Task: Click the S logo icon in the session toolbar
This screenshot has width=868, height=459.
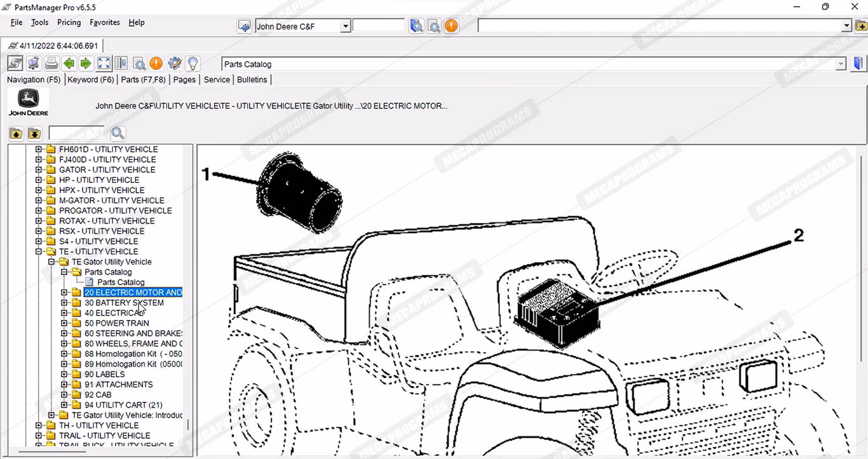Action: point(15,63)
